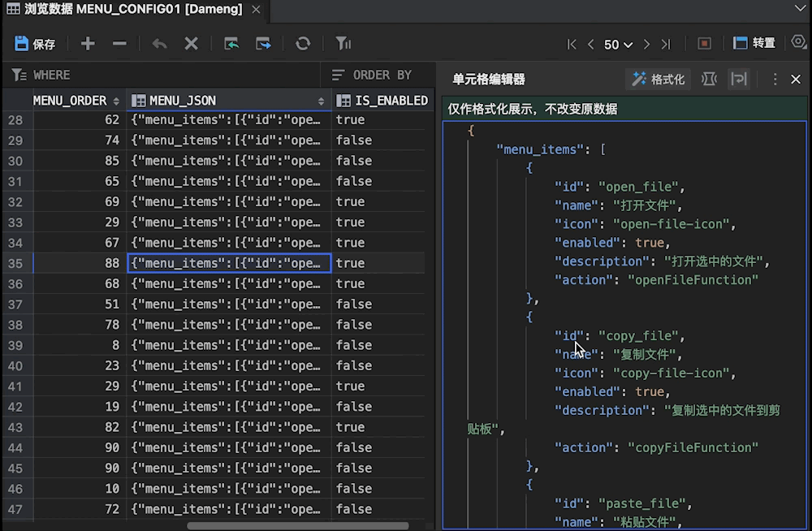This screenshot has height=531, width=812.
Task: Refresh the table data
Action: 303,44
